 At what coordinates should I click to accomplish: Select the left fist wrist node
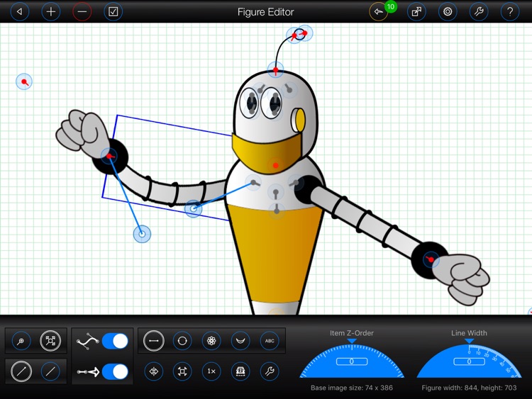coord(109,157)
